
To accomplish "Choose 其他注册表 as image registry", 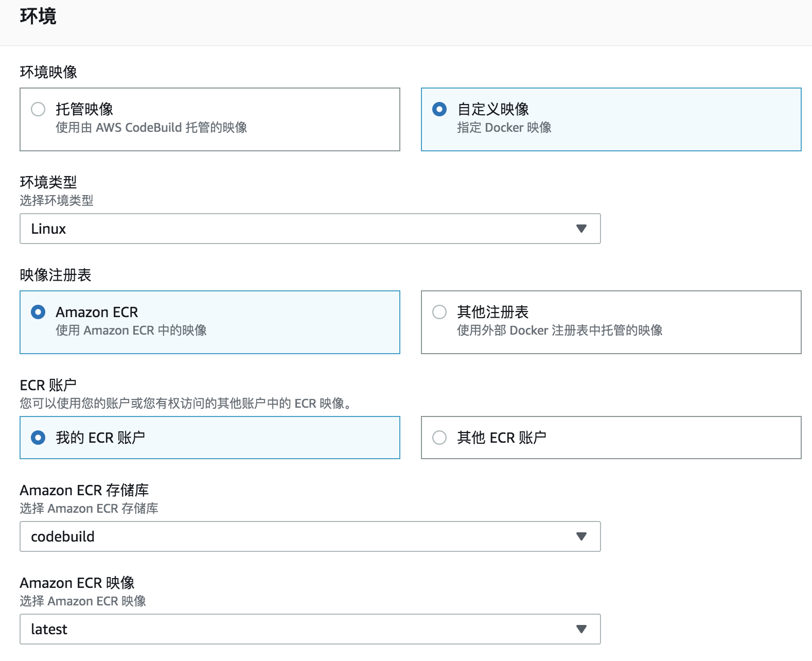I will click(x=439, y=312).
